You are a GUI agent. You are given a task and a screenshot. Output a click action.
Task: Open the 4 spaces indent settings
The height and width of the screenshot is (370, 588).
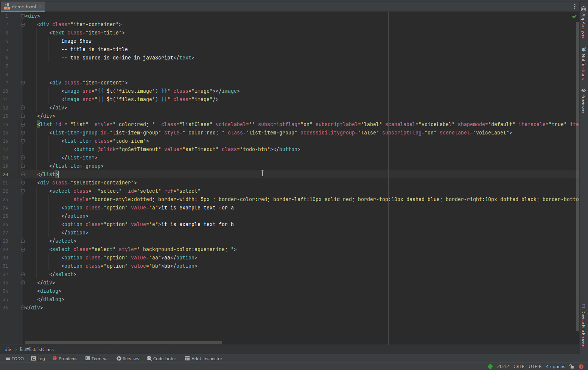(x=555, y=366)
